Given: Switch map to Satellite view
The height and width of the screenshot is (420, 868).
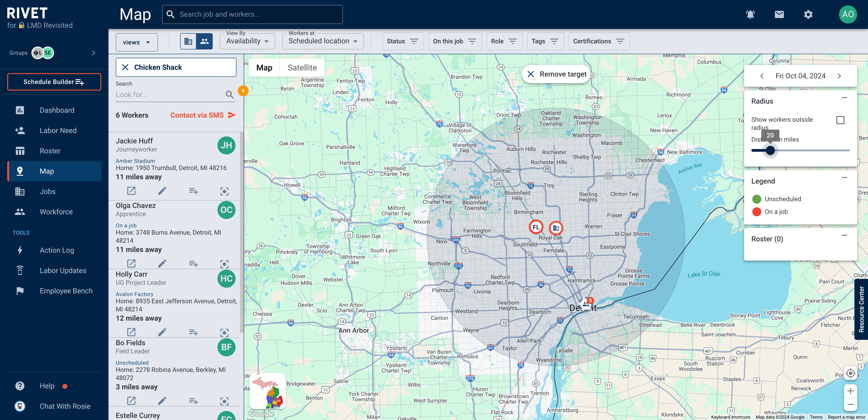Looking at the screenshot, I should tap(302, 68).
